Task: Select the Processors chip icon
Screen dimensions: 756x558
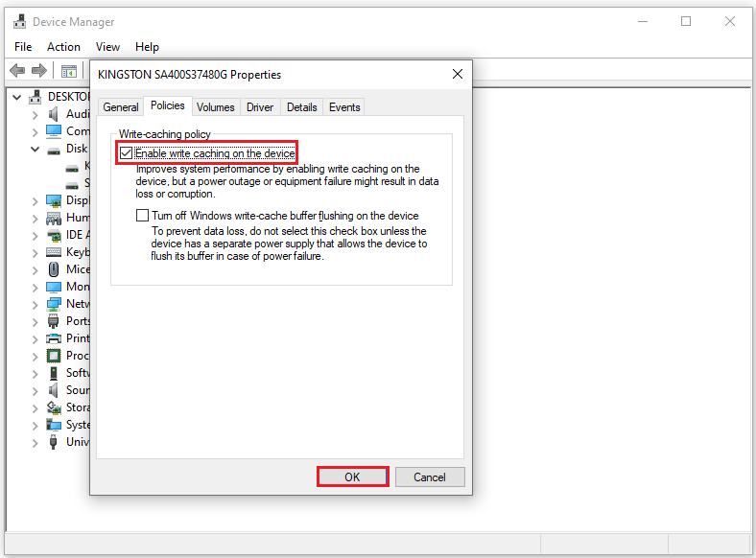Action: 54,356
